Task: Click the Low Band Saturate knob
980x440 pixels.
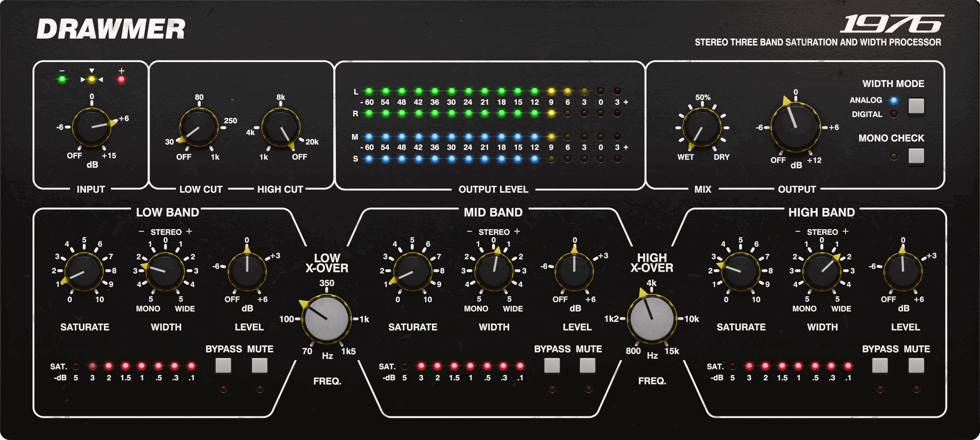Action: pyautogui.click(x=85, y=271)
